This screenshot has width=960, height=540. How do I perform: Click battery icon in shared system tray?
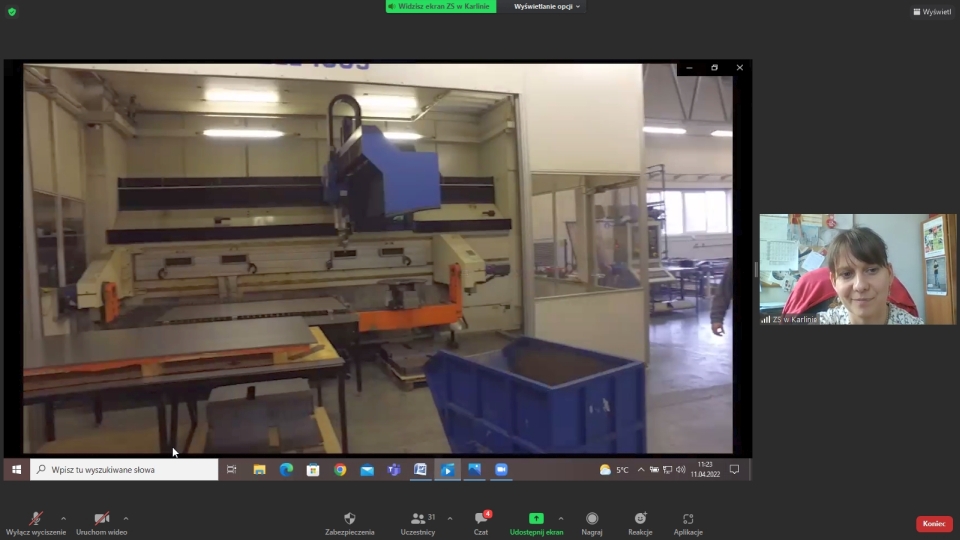coord(654,470)
